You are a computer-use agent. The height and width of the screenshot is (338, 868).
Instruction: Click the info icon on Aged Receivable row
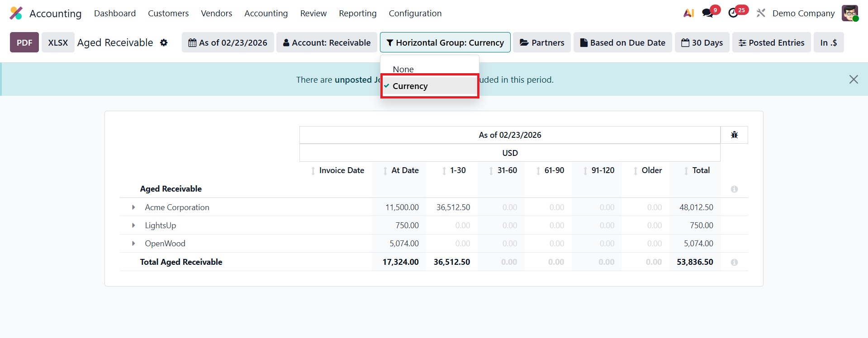(x=734, y=189)
